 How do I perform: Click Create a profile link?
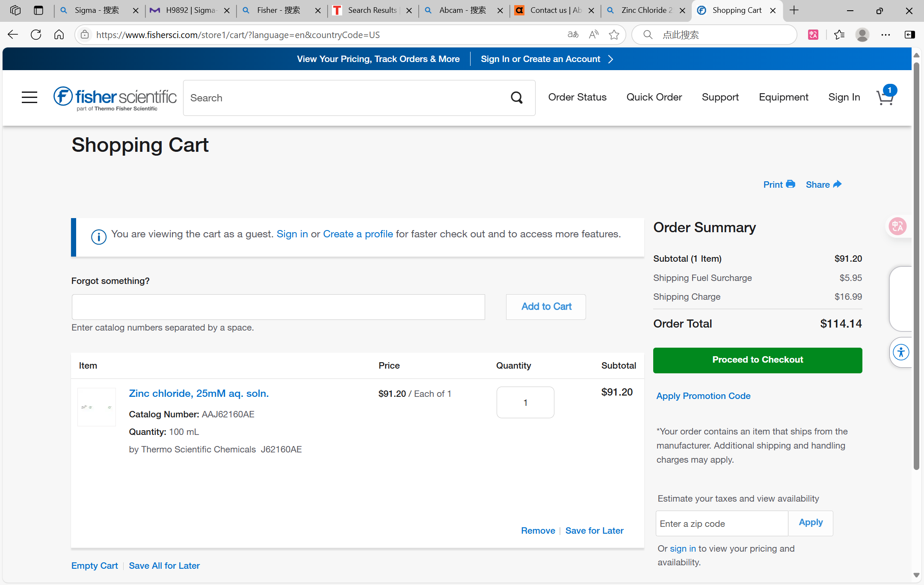click(x=358, y=234)
